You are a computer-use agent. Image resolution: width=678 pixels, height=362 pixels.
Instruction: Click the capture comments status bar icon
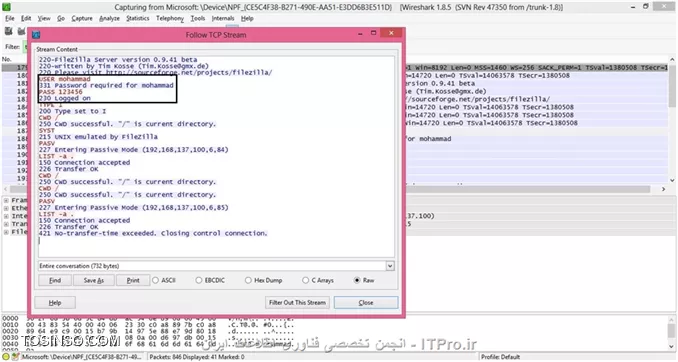pyautogui.click(x=16, y=357)
